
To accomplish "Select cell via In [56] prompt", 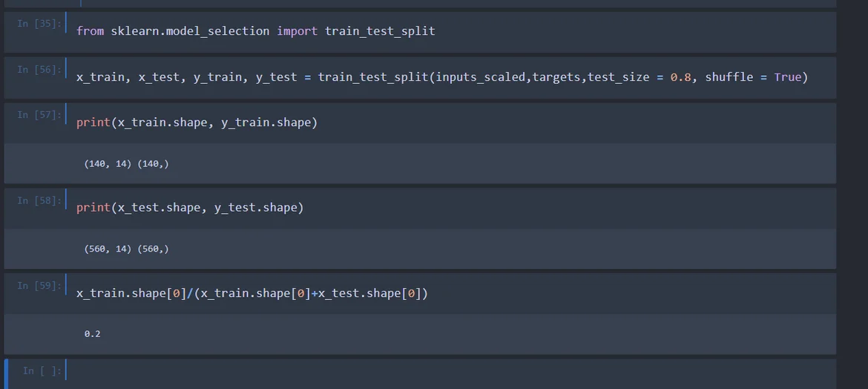I will click(39, 70).
